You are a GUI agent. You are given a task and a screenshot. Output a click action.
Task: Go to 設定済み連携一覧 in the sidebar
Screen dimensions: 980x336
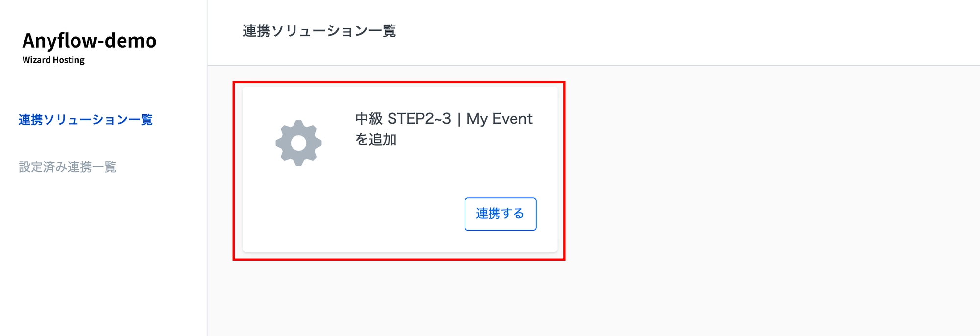coord(67,167)
